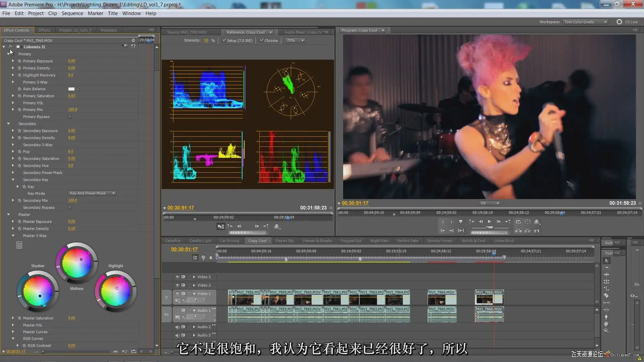This screenshot has width=644, height=362.
Task: Expand the Video 3 track
Action: [x=194, y=277]
